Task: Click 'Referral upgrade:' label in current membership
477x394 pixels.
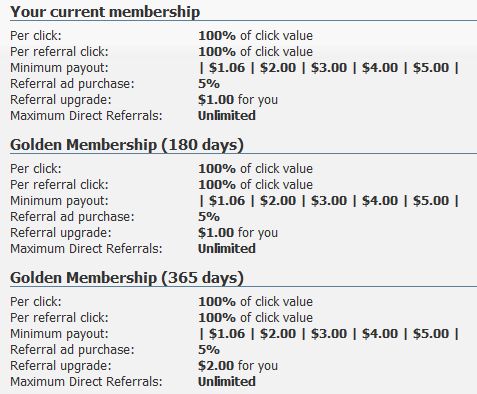Action: [x=61, y=100]
